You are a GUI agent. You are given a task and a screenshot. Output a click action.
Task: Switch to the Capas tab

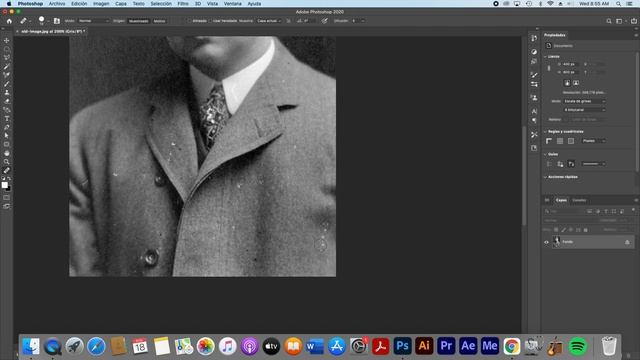[x=561, y=200]
